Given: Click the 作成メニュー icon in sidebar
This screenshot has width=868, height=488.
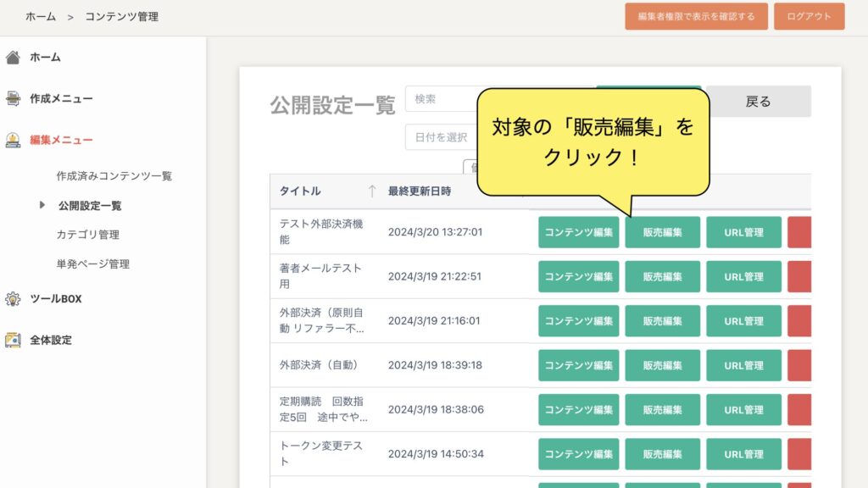Looking at the screenshot, I should [13, 99].
